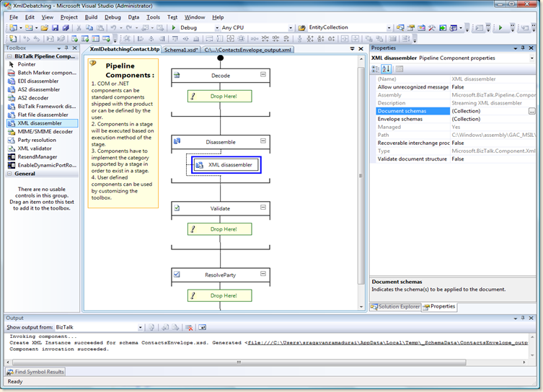Open the Build menu

pos(91,17)
